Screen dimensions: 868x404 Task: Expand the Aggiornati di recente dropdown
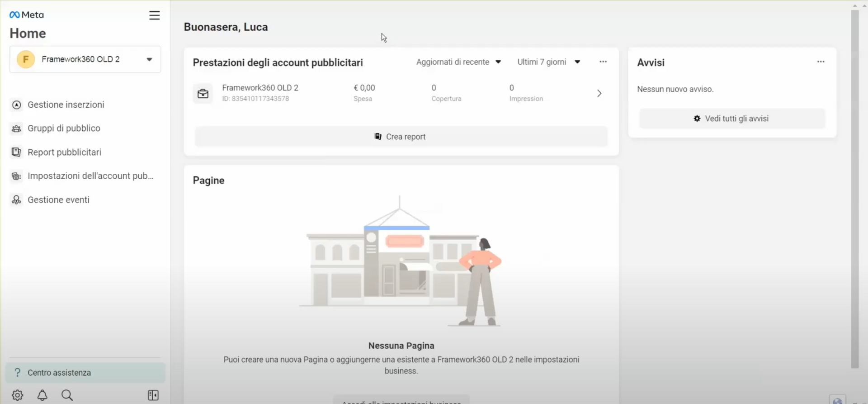(x=458, y=62)
